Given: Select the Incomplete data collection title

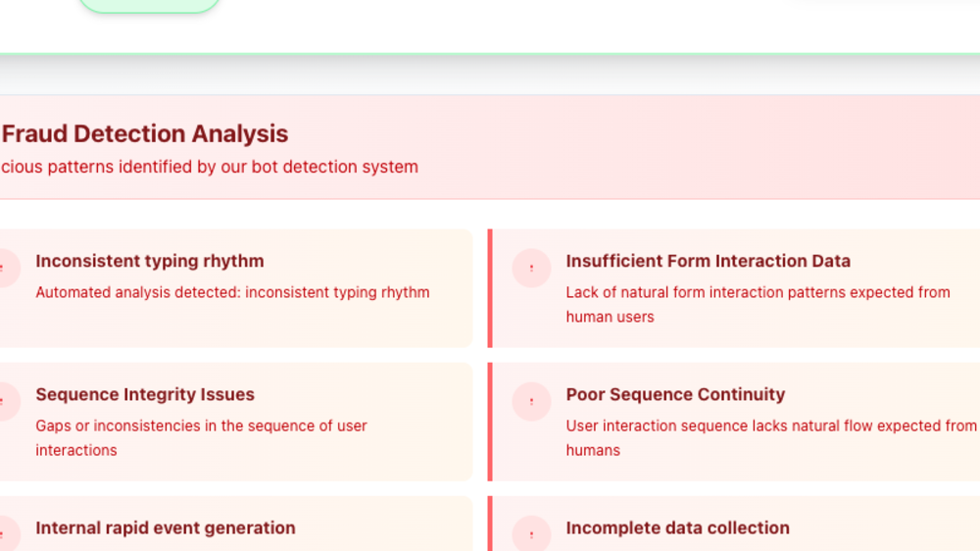Looking at the screenshot, I should (x=677, y=527).
